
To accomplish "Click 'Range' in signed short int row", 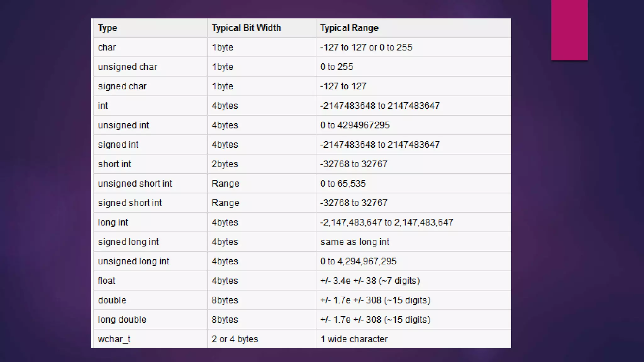I will (x=225, y=203).
